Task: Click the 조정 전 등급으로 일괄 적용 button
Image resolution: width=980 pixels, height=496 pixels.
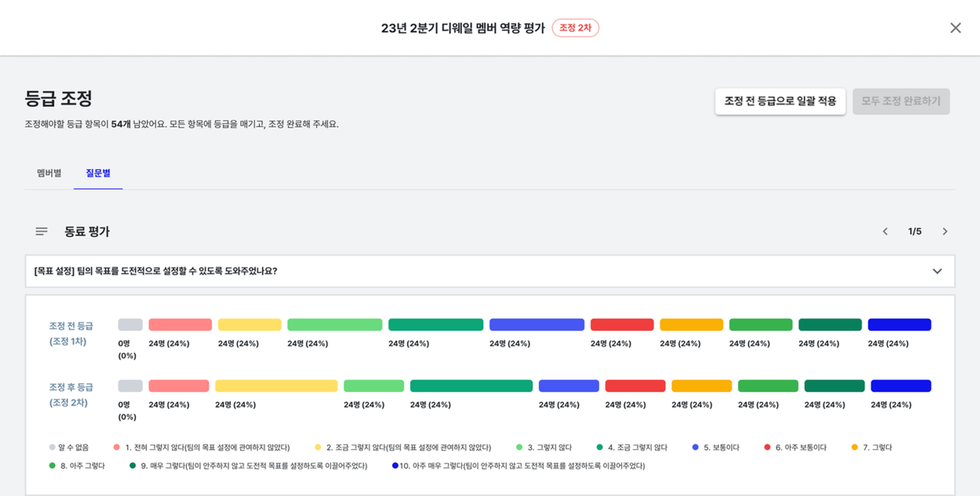Action: pos(780,101)
